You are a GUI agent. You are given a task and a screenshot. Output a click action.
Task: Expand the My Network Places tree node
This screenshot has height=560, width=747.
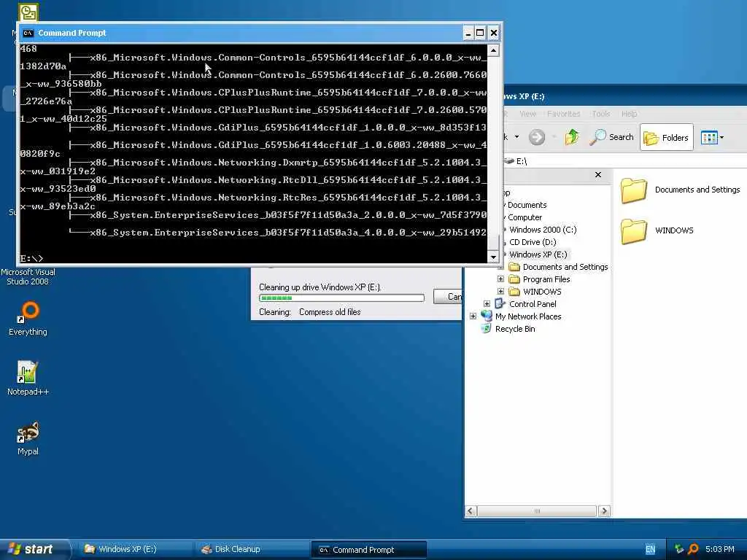[473, 316]
